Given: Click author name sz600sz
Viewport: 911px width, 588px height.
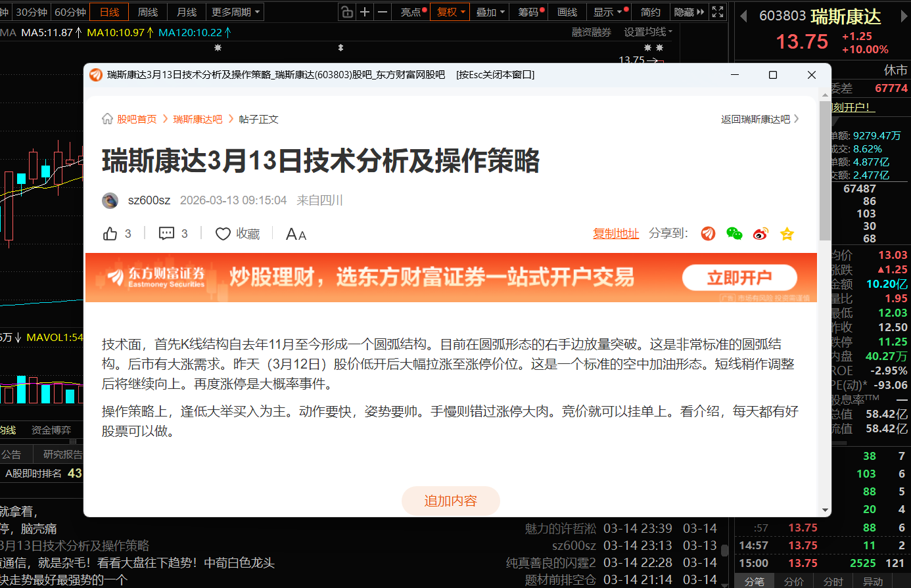Looking at the screenshot, I should tap(149, 200).
